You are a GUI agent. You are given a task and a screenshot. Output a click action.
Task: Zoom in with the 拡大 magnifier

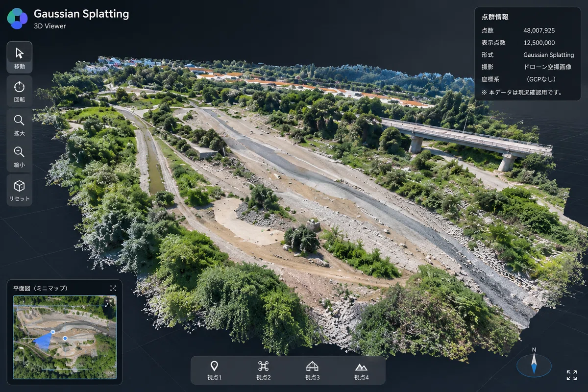pyautogui.click(x=20, y=124)
